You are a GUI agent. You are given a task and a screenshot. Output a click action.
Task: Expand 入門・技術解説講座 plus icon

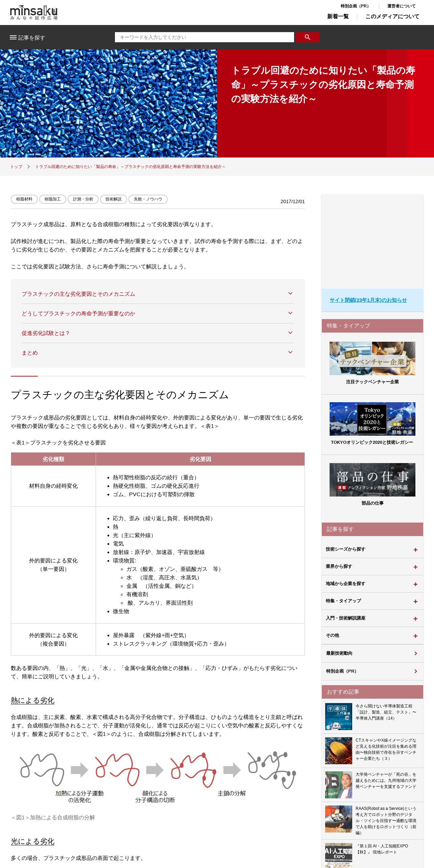(415, 619)
